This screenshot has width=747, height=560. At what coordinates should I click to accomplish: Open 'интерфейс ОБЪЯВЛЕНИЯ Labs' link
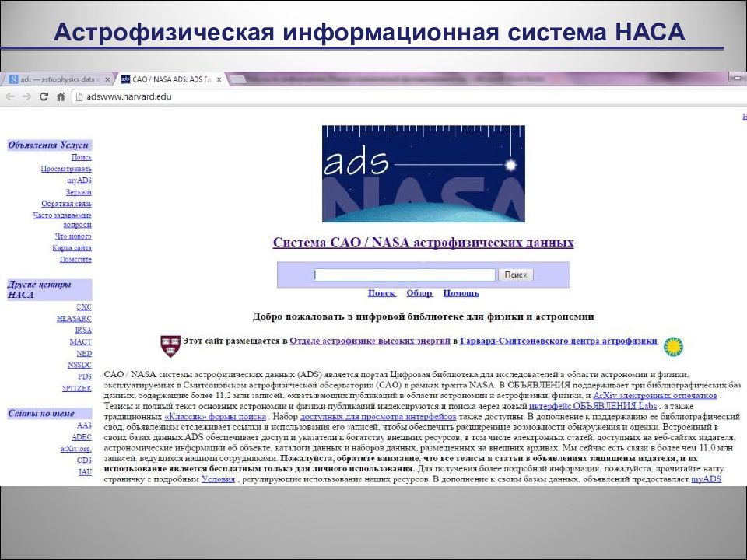pyautogui.click(x=593, y=406)
